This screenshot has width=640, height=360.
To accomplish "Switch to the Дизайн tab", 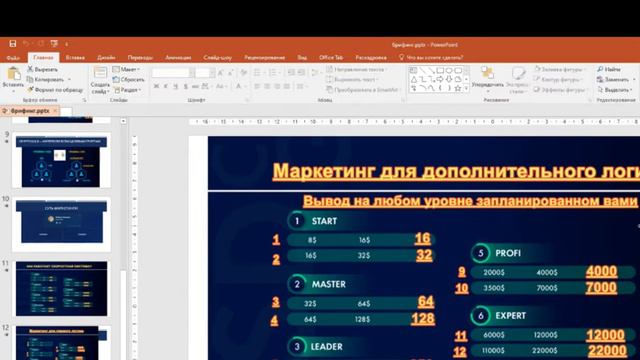I will [106, 58].
